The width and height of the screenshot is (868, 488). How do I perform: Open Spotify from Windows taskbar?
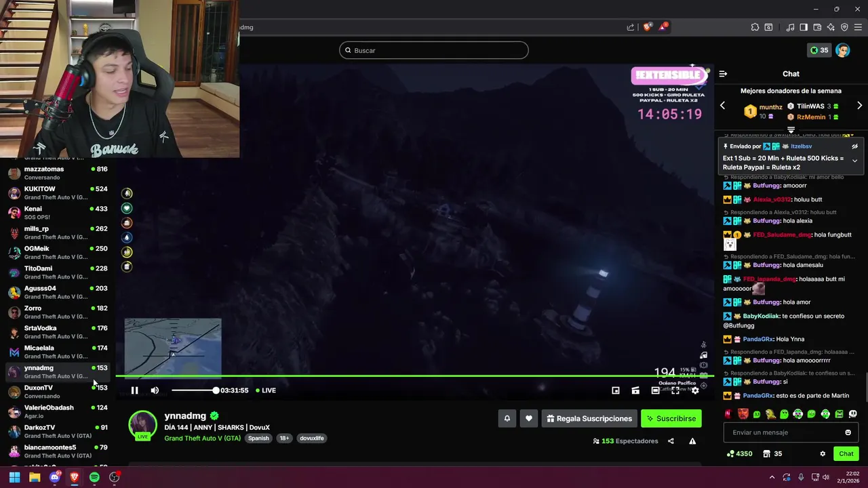click(x=94, y=477)
